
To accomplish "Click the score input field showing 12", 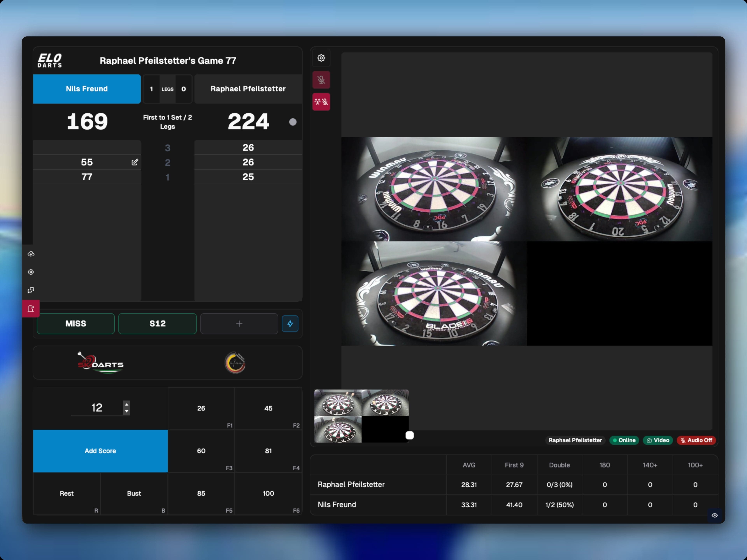I will 96,408.
